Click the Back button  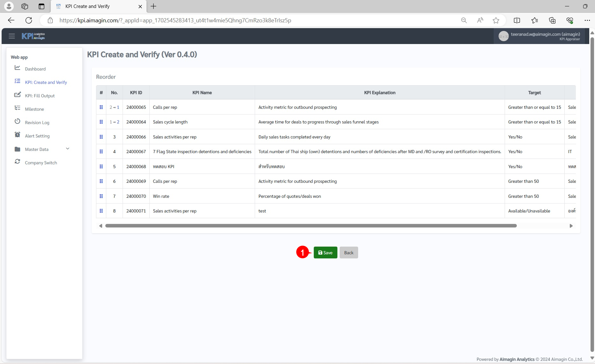click(349, 253)
